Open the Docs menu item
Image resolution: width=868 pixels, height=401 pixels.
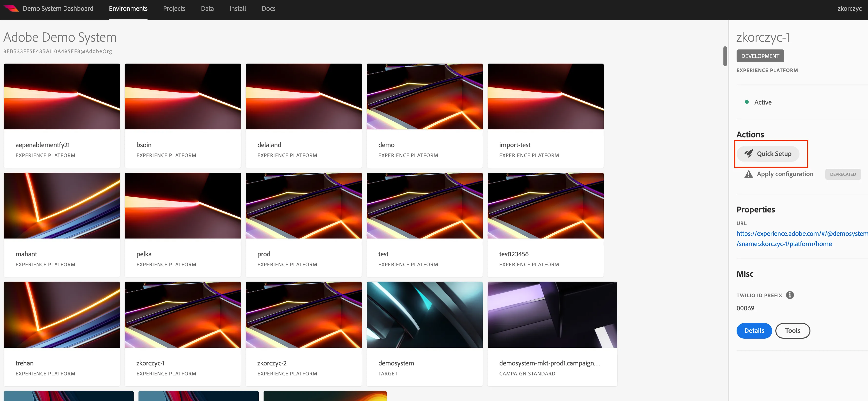click(268, 9)
